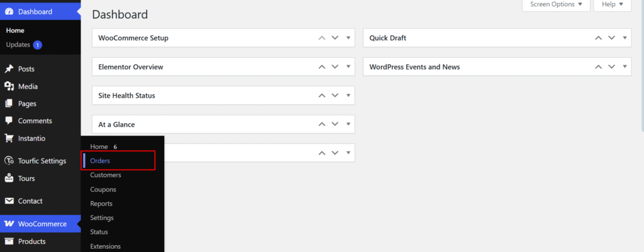Open Reports in WooCommerce submenu
Screen dimensions: 644x252
101,204
